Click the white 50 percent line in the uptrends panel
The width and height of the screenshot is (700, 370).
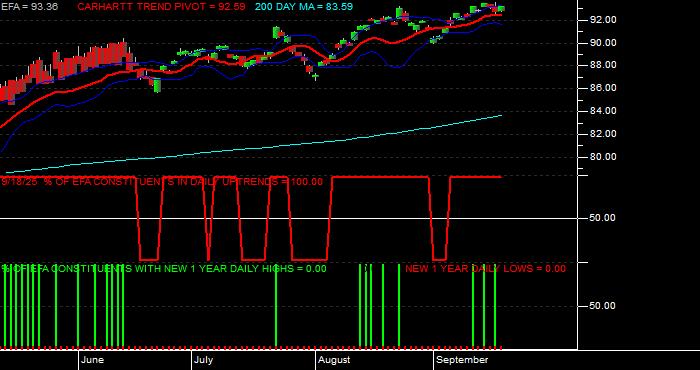(x=288, y=218)
